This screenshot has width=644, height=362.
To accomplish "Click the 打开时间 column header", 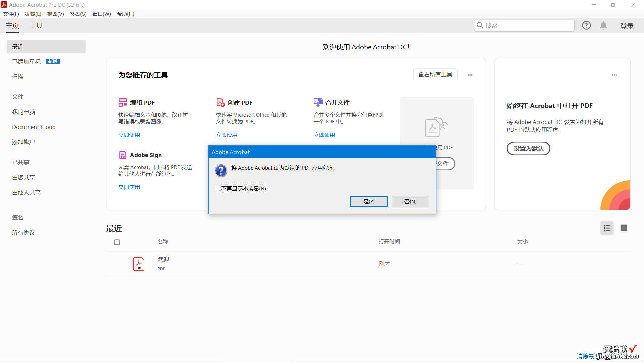I will [389, 241].
